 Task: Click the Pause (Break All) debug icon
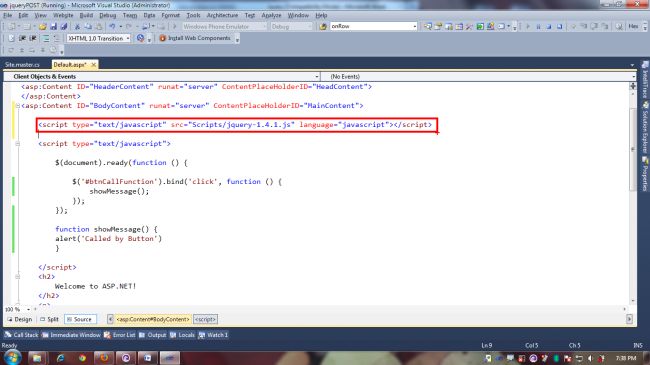(538, 27)
